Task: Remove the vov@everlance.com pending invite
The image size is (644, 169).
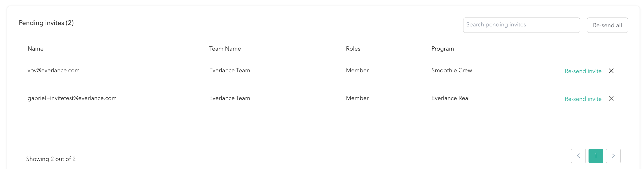Action: click(x=611, y=71)
